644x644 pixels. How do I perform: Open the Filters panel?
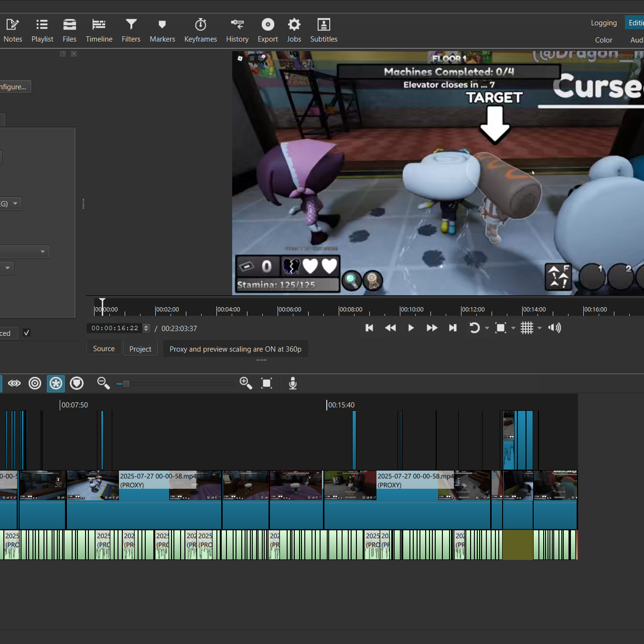click(131, 31)
